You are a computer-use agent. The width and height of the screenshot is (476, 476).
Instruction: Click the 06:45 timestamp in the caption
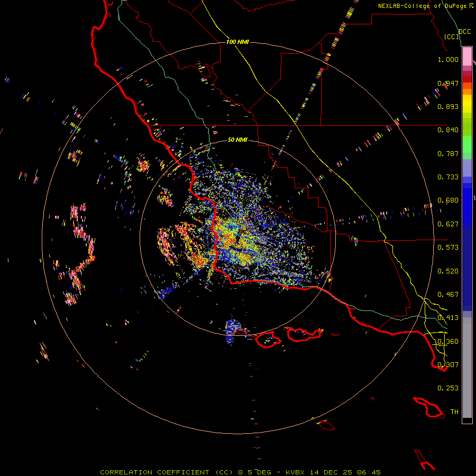[369, 472]
